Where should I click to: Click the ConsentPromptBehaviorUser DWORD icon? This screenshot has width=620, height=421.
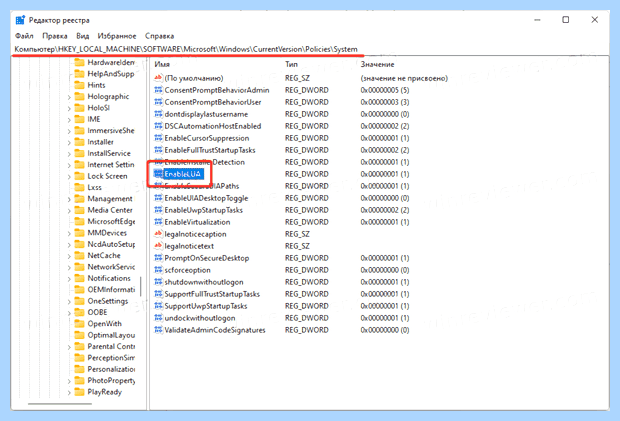pos(158,102)
